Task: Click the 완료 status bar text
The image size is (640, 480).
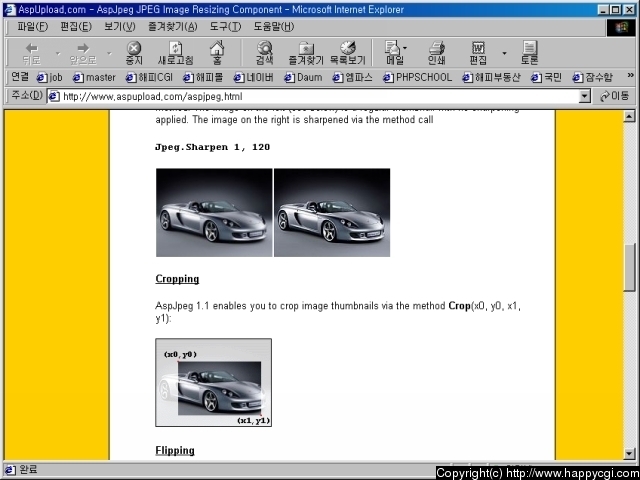Action: pyautogui.click(x=28, y=470)
